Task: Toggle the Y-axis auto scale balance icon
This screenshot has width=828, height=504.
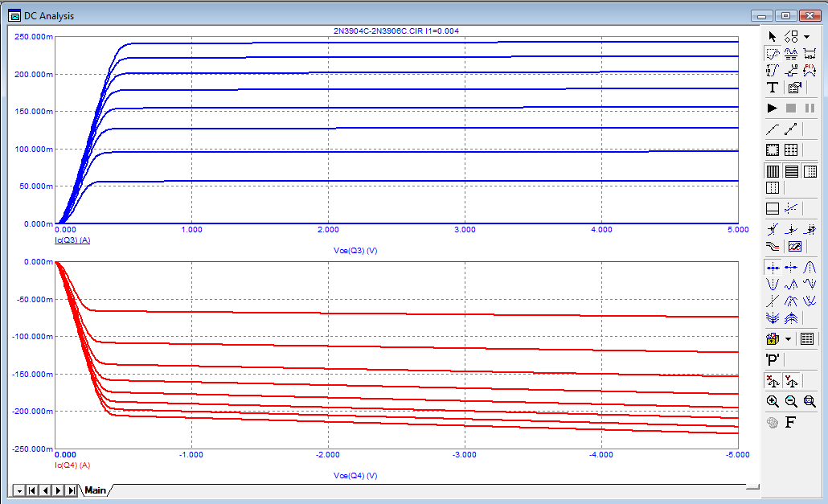Action: [791, 380]
